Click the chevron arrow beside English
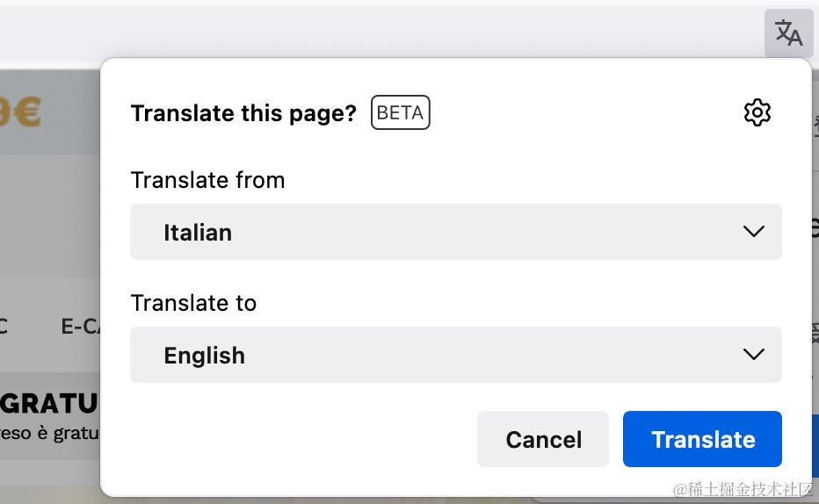 [753, 355]
